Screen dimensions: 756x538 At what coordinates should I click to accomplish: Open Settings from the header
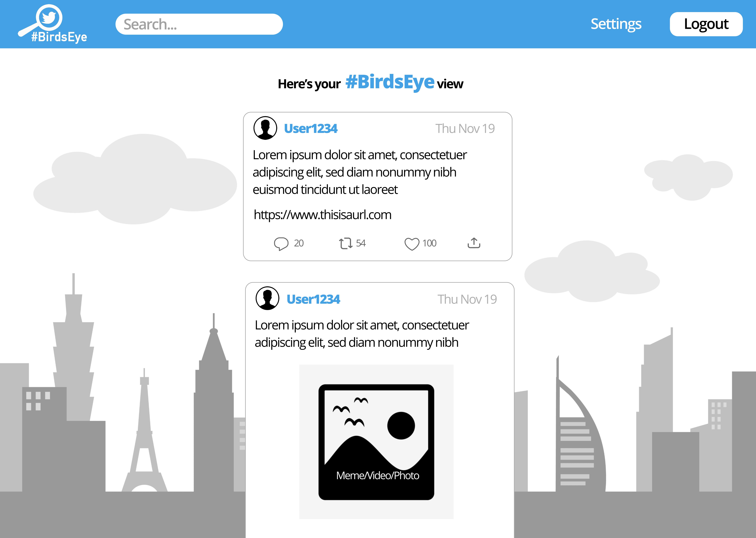click(x=616, y=24)
